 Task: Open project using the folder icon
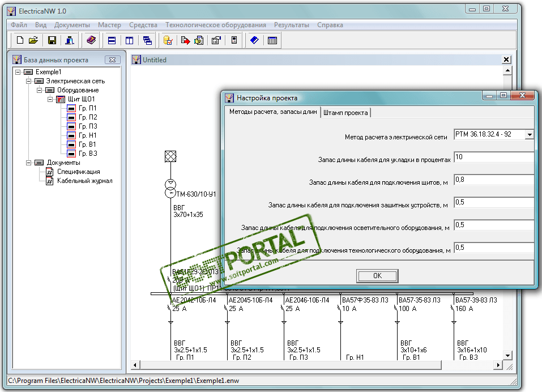click(x=33, y=40)
